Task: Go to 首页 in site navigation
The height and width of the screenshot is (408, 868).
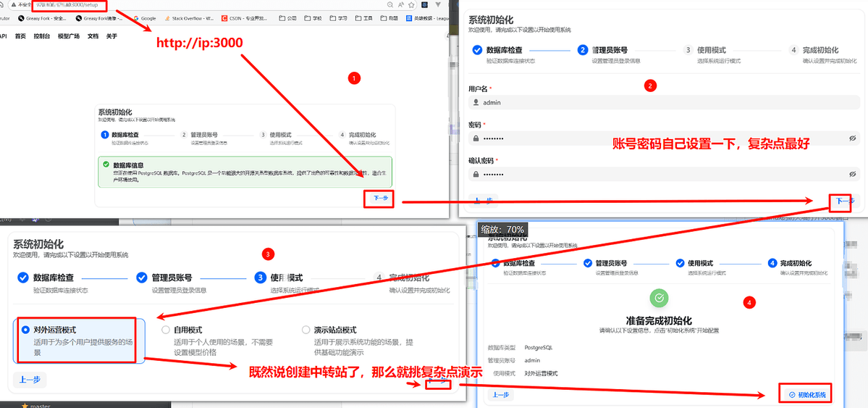Action: coord(20,36)
